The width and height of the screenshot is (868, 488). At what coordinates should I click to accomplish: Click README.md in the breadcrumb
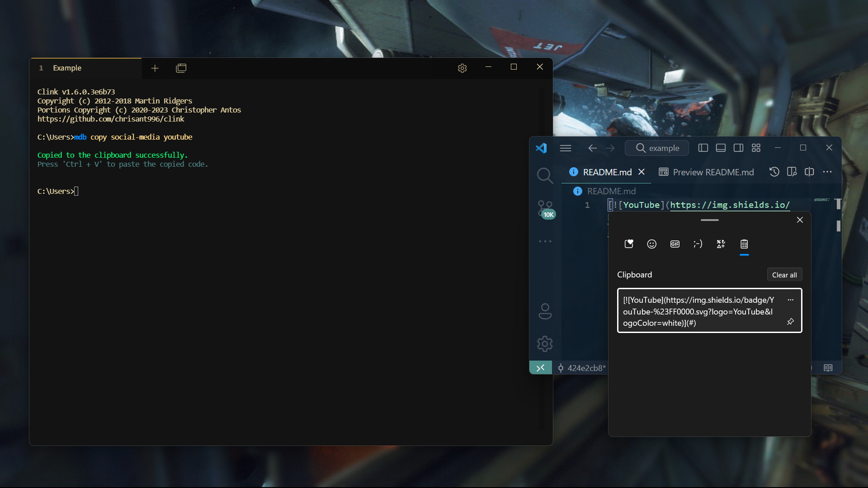coord(611,191)
